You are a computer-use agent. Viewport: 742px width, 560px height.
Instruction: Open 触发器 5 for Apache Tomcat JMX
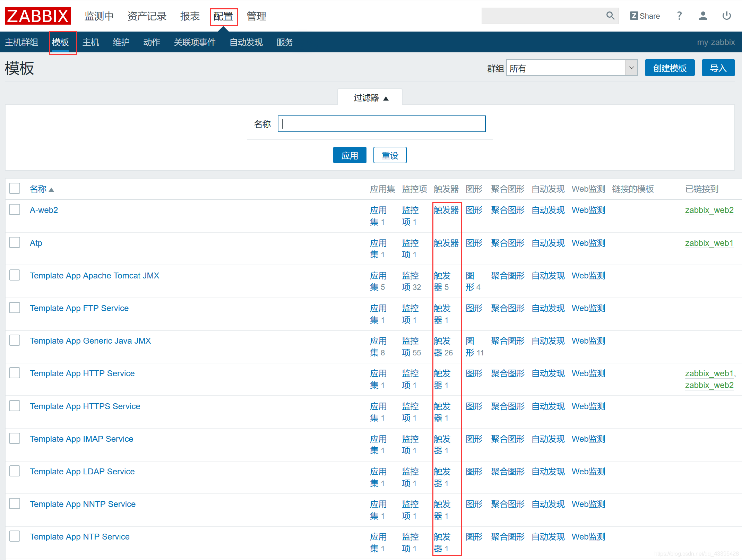[x=442, y=281]
